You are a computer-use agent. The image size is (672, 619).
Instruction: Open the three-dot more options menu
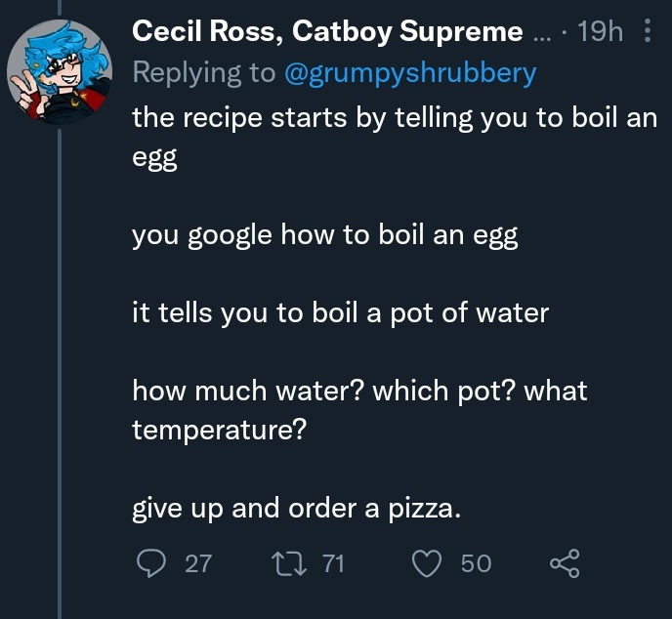[x=648, y=30]
